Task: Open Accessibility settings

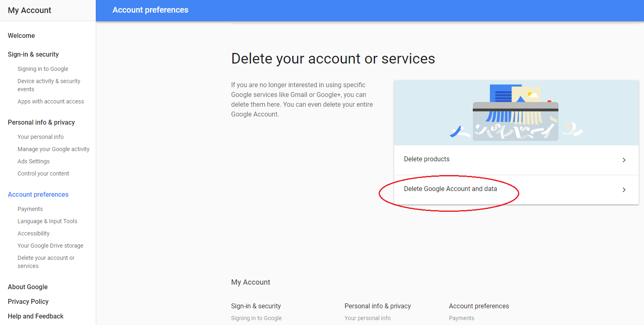Action: (x=33, y=233)
